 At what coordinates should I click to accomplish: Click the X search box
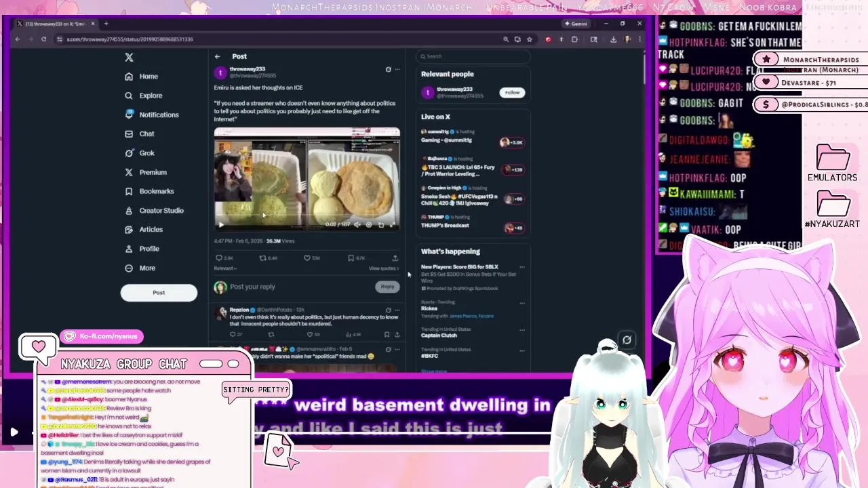(x=473, y=57)
